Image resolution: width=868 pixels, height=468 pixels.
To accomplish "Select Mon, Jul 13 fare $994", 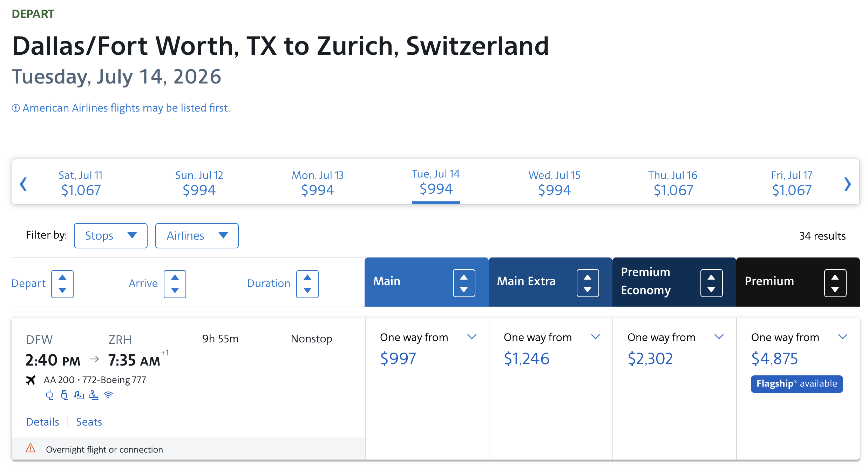I will click(x=318, y=183).
